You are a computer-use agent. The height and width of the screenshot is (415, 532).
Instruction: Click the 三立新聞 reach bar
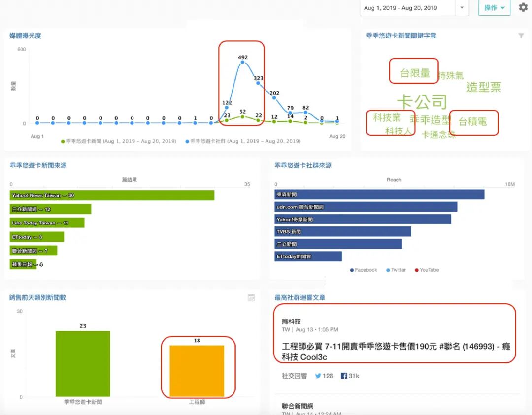point(338,244)
